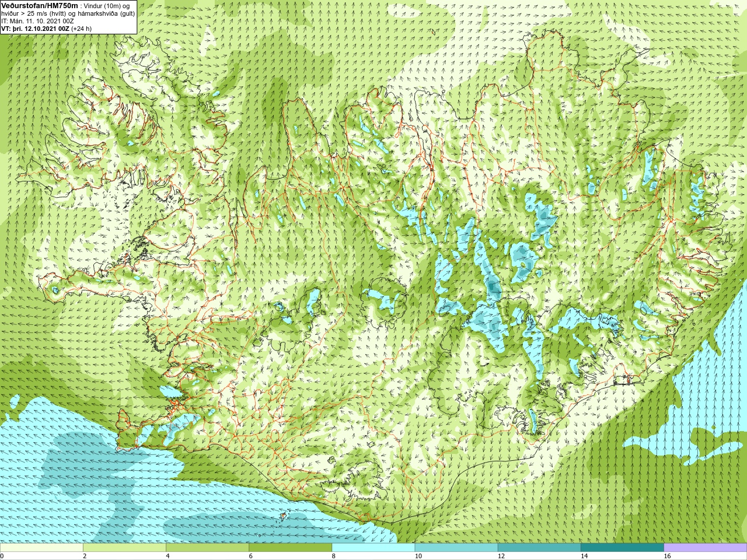Click the 'VT: Þri. 12.10.2021 00Z (+24 h)' line

46,29
